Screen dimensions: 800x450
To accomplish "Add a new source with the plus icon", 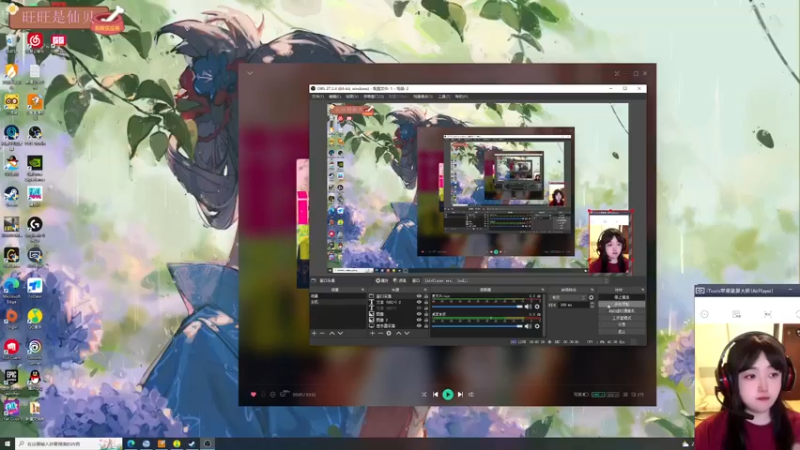I will [x=372, y=333].
